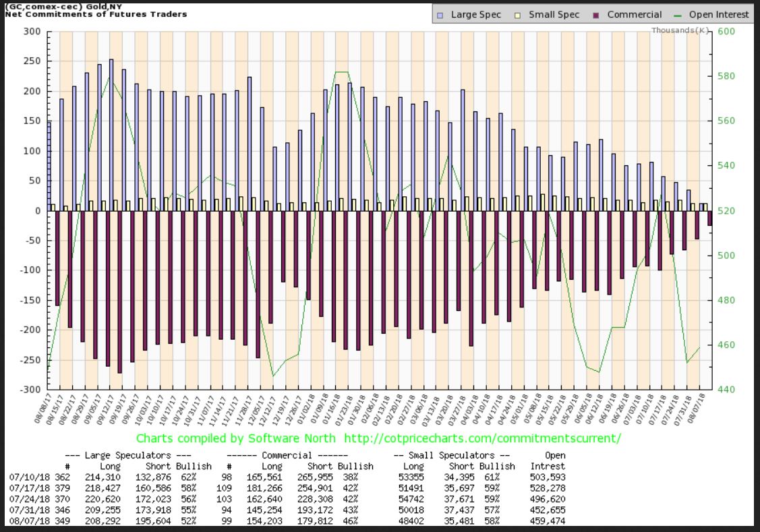This screenshot has height=532, width=760.
Task: Click the Commercial legend swatch
Action: pos(597,14)
